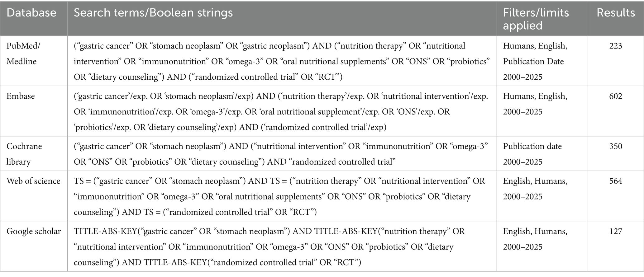644x277 pixels.
Task: Click the result count 602
Action: point(616,96)
